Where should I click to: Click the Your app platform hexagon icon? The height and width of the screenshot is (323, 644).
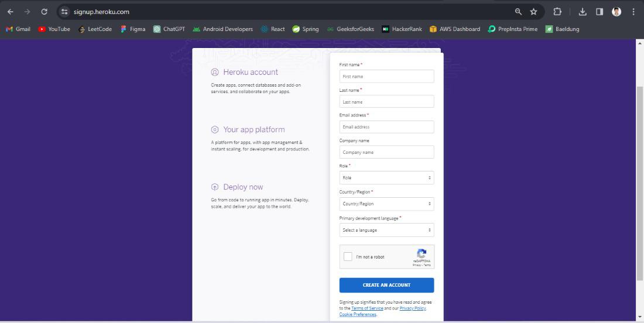click(215, 130)
